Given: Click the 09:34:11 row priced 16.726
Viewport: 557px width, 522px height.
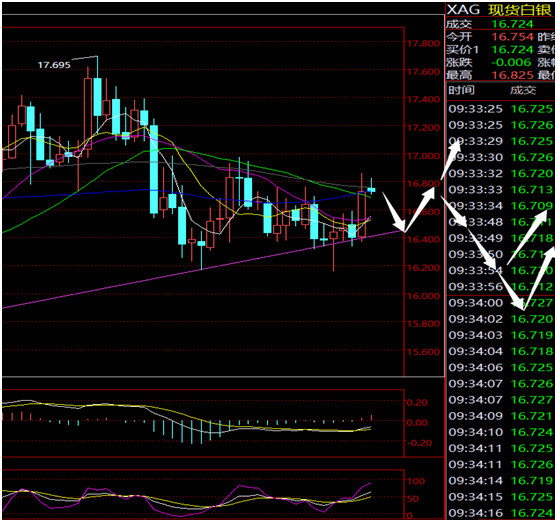Looking at the screenshot, I should [501, 464].
